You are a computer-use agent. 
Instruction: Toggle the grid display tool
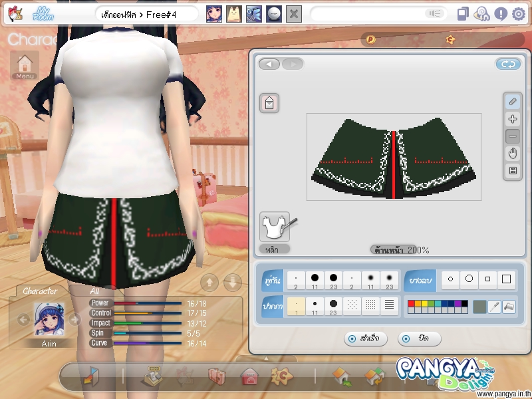coord(513,171)
